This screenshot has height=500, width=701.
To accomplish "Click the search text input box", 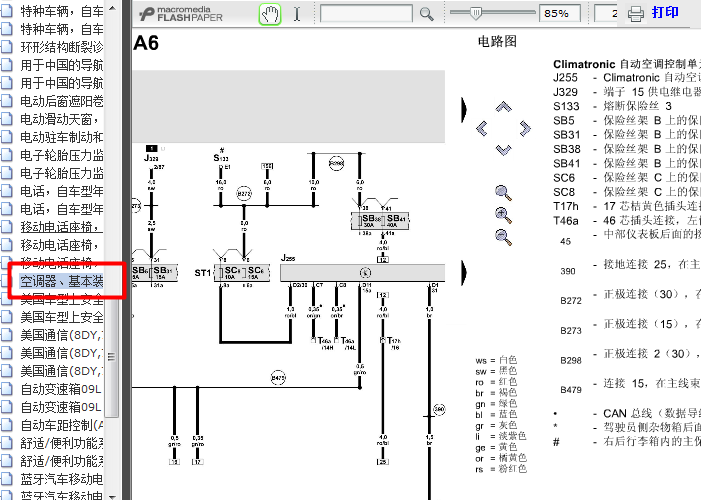I will pyautogui.click(x=367, y=14).
